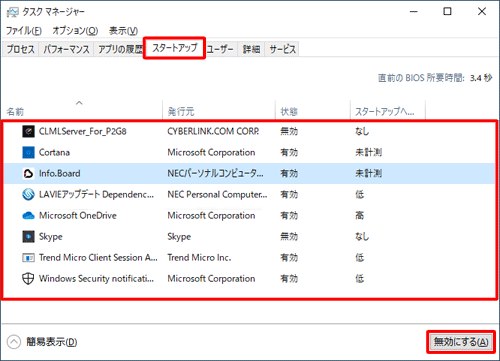Image resolution: width=500 pixels, height=361 pixels.
Task: Click the LAVIE update swirl icon
Action: pyautogui.click(x=28, y=194)
